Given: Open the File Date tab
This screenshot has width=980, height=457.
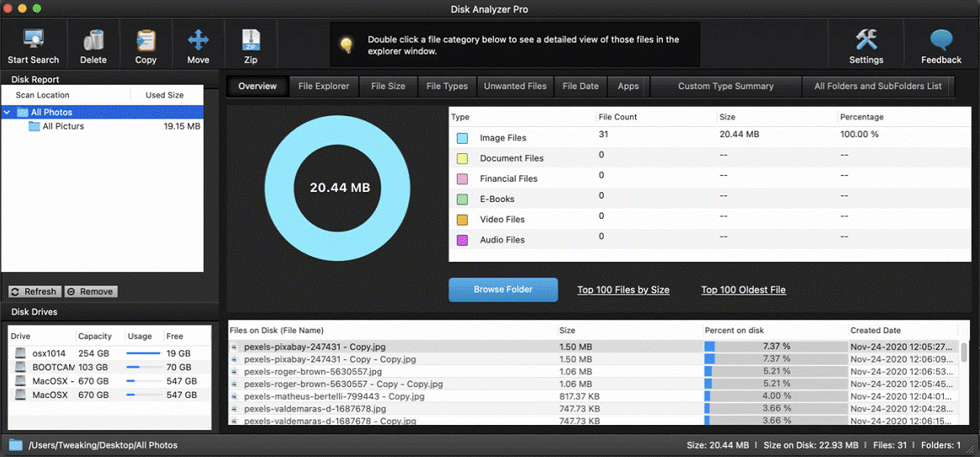Looking at the screenshot, I should click(580, 87).
